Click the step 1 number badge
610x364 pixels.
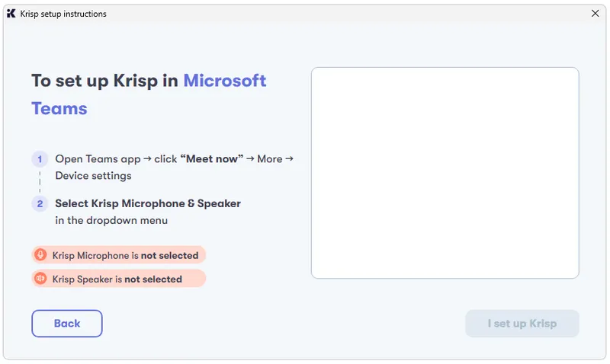pos(40,159)
